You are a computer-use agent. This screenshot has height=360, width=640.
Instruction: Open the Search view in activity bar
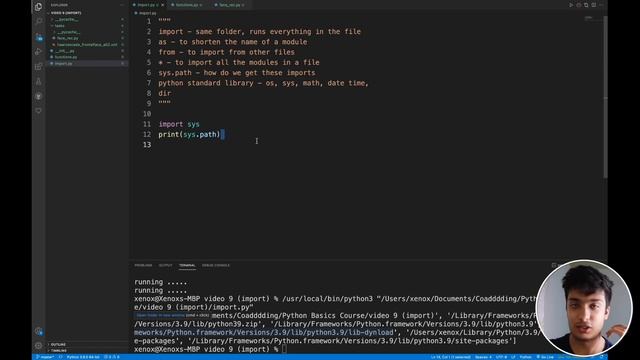point(39,22)
